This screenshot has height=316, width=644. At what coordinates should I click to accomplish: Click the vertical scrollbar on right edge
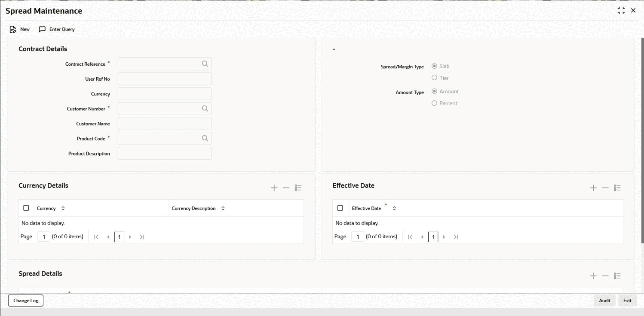pos(642,140)
